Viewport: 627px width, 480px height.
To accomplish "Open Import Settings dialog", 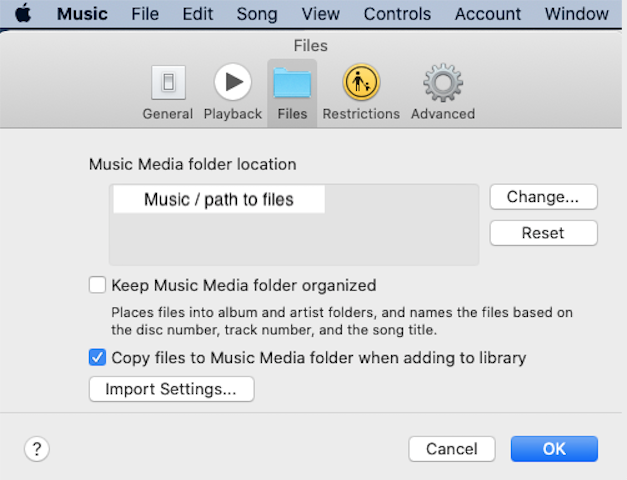I will click(171, 389).
